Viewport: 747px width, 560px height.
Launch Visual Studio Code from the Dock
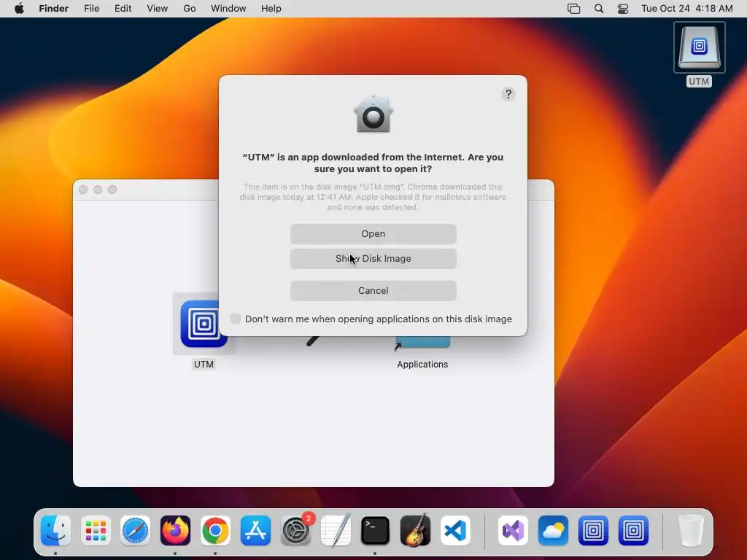coord(455,531)
